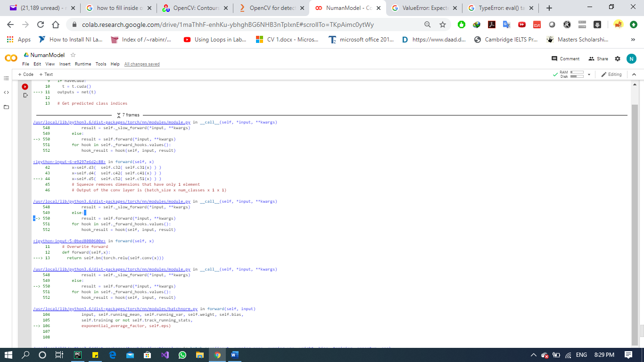Open the Runtime menu
The width and height of the screenshot is (644, 362).
click(83, 64)
